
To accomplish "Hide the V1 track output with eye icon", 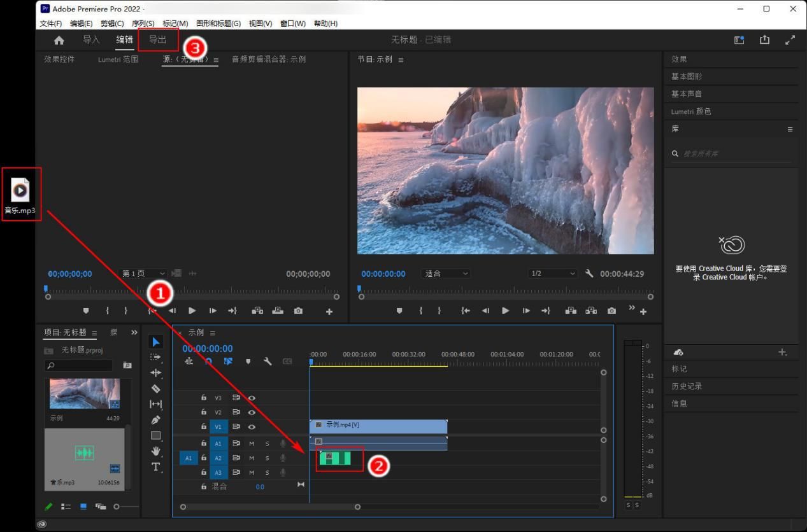I will 252,427.
